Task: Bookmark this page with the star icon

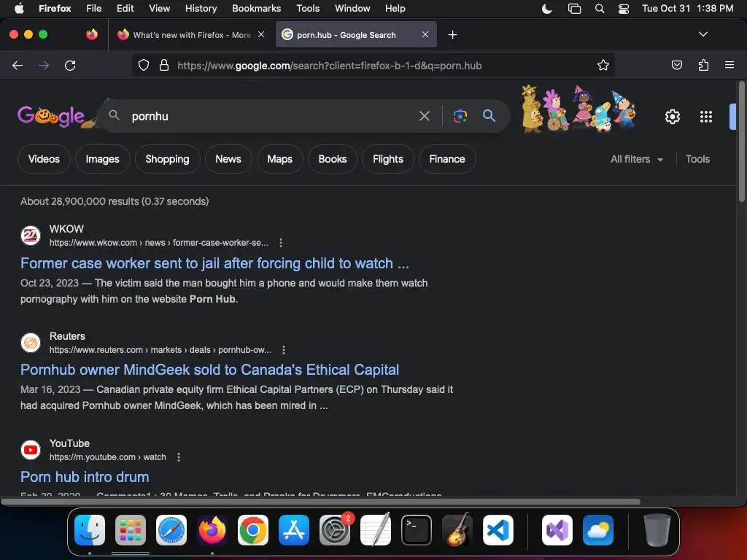Action: tap(603, 65)
